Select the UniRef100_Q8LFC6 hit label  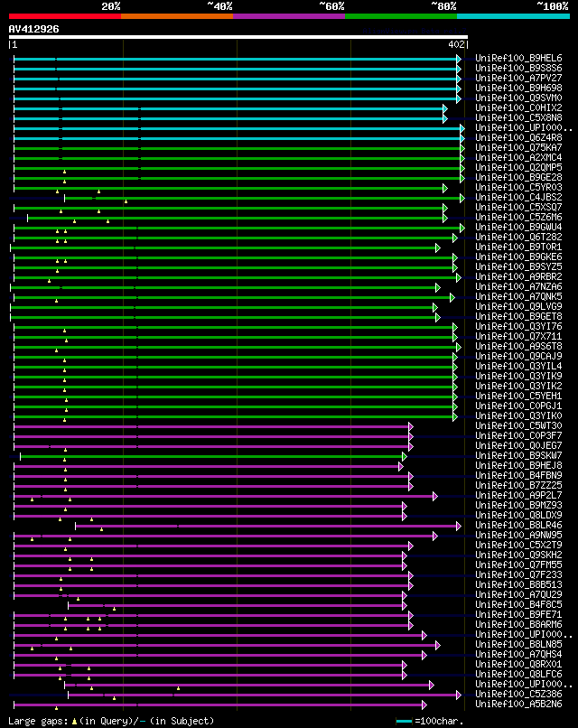(518, 674)
